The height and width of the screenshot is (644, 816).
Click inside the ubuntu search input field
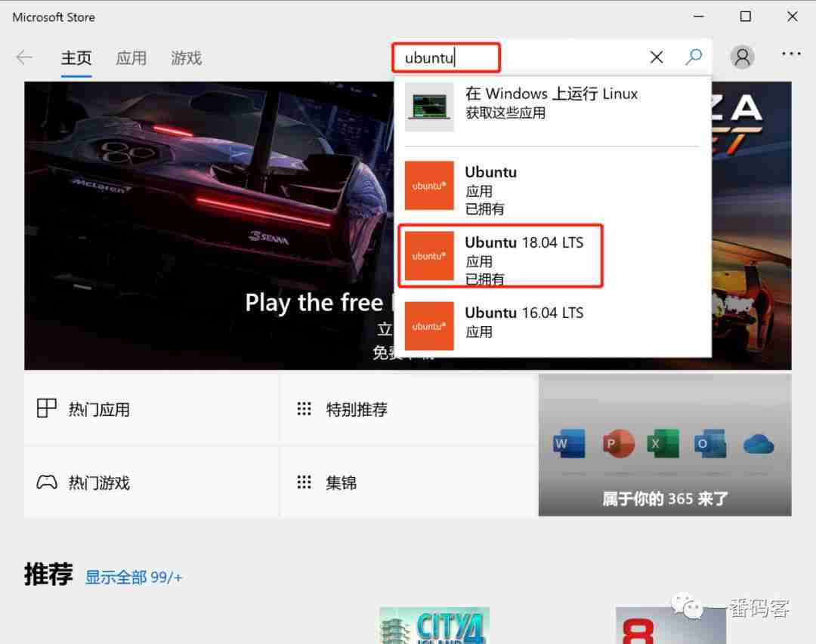coord(445,57)
